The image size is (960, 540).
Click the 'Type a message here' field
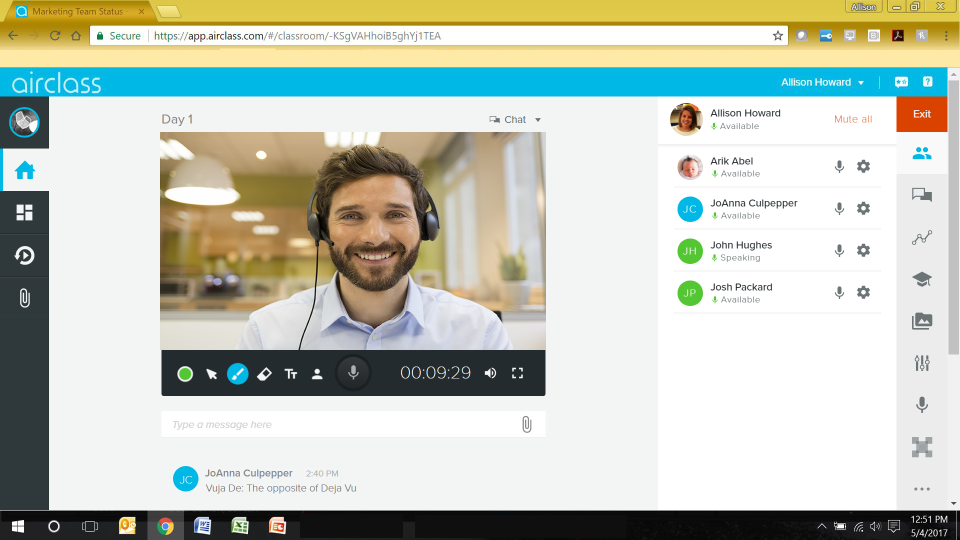point(340,425)
